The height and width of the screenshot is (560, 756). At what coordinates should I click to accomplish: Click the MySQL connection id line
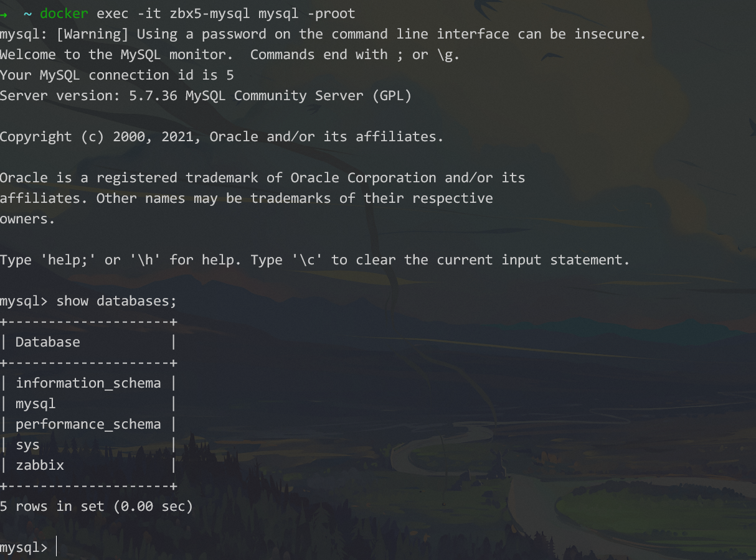point(116,75)
